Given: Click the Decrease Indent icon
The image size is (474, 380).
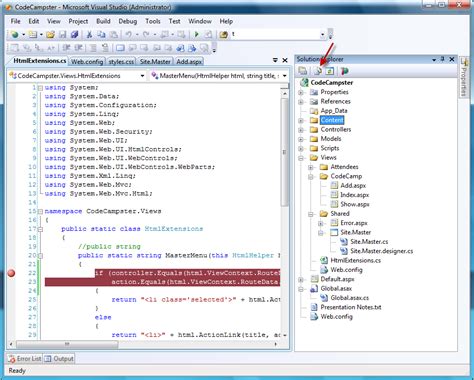Looking at the screenshot, I should 66,48.
